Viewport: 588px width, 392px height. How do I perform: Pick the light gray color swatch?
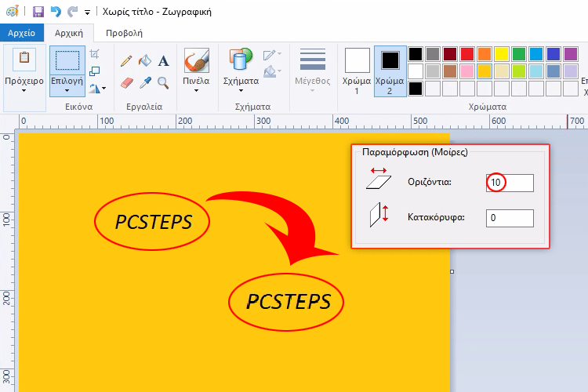pos(432,71)
